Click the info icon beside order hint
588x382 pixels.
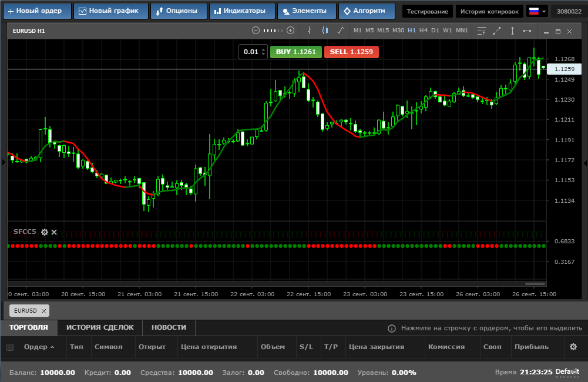pos(391,329)
